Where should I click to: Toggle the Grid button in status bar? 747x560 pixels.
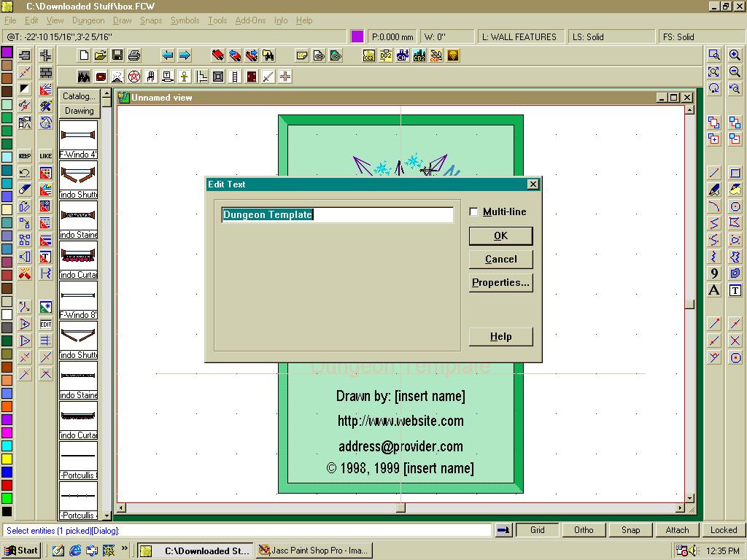[x=538, y=530]
